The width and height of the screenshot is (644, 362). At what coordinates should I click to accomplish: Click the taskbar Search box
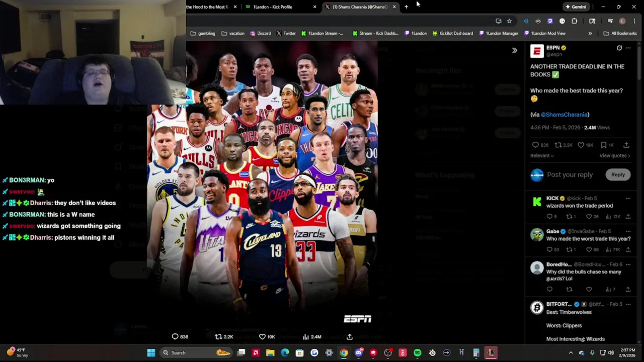(x=196, y=352)
